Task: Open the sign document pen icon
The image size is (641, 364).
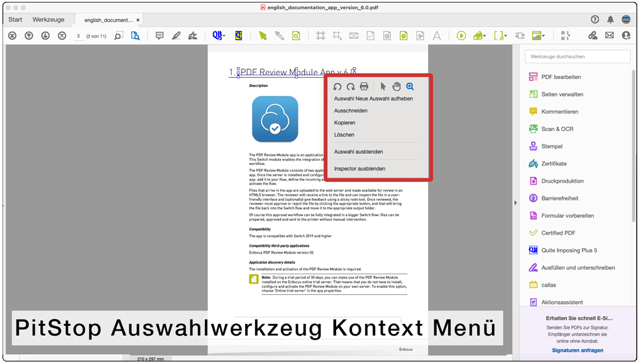Action: coord(193,36)
